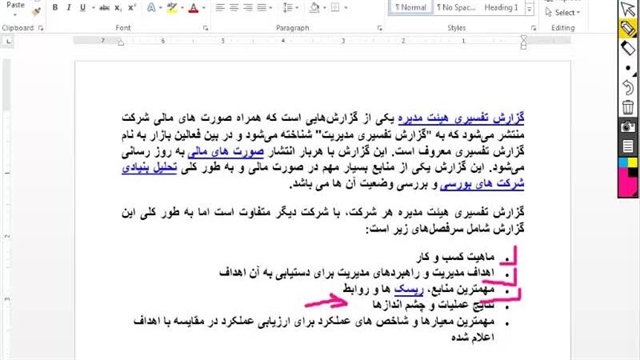This screenshot has height=360, width=640.
Task: Apply the No Spacing style
Action: [456, 7]
